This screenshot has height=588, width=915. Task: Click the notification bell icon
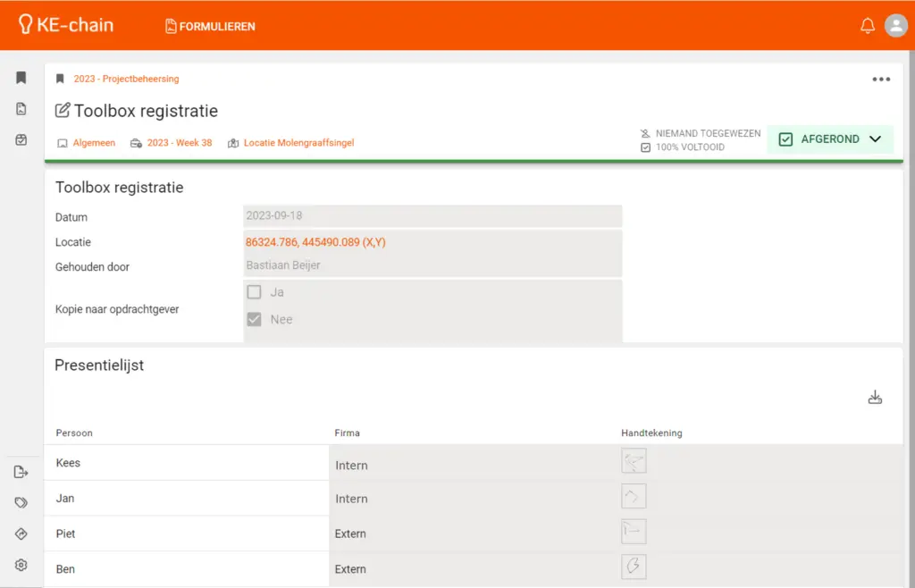coord(867,26)
